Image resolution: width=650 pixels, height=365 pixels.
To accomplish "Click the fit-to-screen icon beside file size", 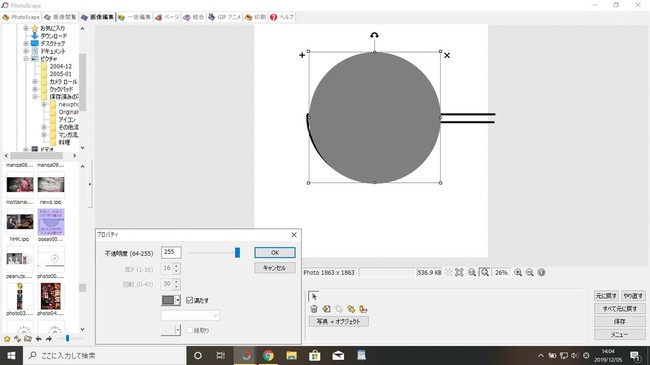I will coord(459,273).
